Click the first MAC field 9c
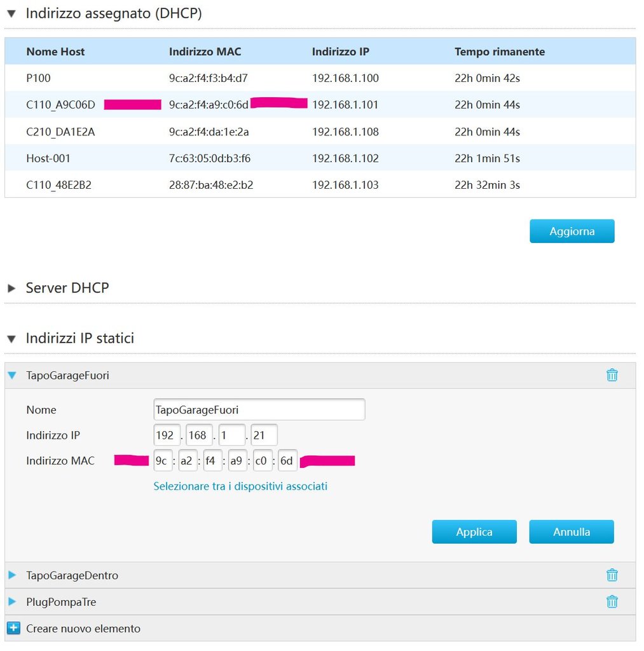Viewport: 644px width, 651px height. pyautogui.click(x=163, y=461)
